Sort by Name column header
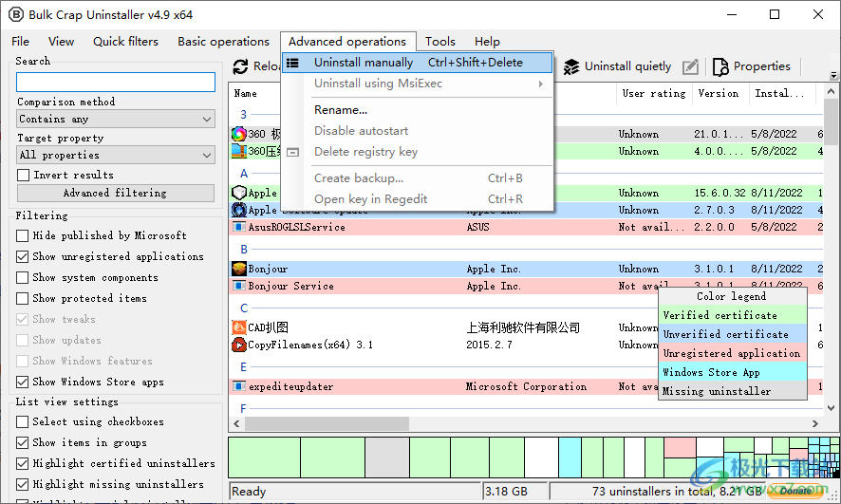Screen dimensions: 841x504 (x=245, y=93)
